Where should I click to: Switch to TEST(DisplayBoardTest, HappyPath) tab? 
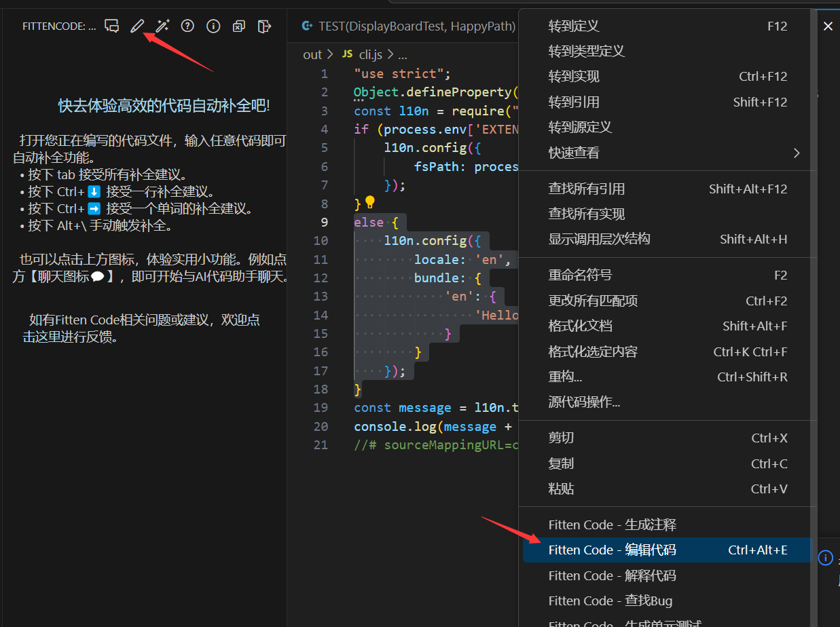pyautogui.click(x=409, y=26)
